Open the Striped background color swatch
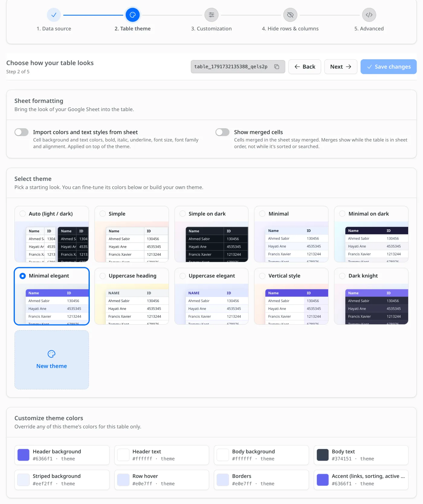The height and width of the screenshot is (504, 423). [23, 480]
